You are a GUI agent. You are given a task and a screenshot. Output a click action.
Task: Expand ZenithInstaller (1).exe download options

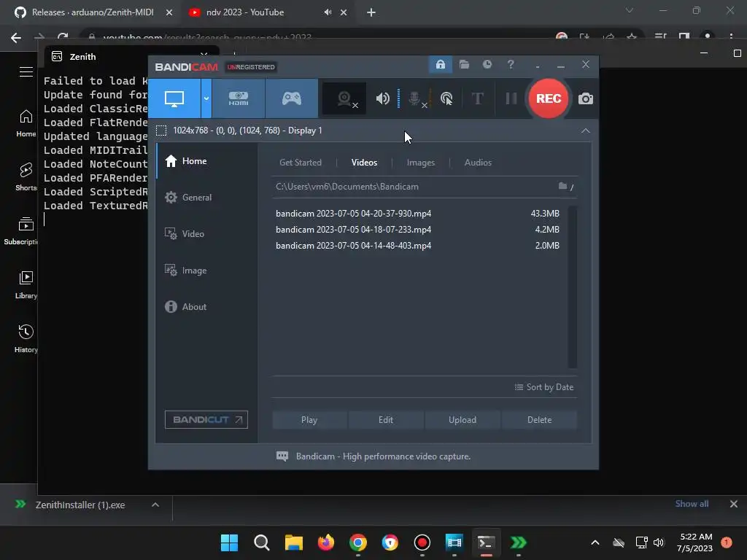coord(155,505)
